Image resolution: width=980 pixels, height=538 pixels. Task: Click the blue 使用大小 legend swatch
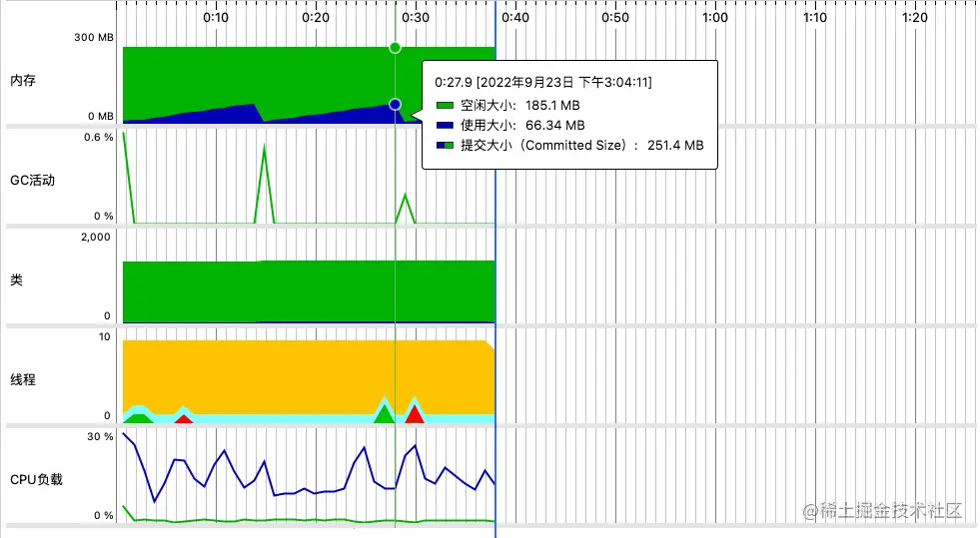tap(445, 126)
